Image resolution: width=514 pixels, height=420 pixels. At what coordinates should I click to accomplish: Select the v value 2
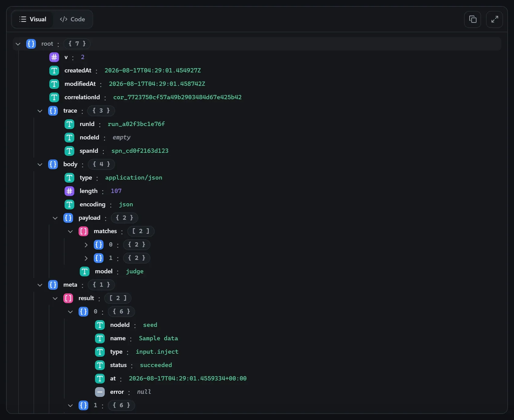pos(83,57)
